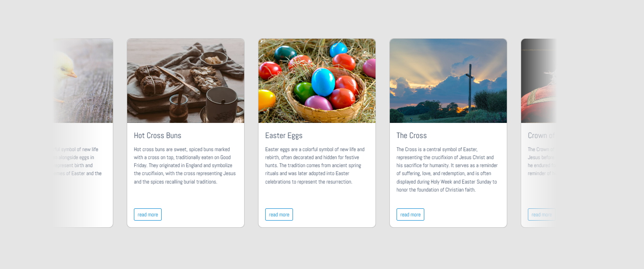644x269 pixels.
Task: Click The Cross description paragraph
Action: click(x=447, y=170)
